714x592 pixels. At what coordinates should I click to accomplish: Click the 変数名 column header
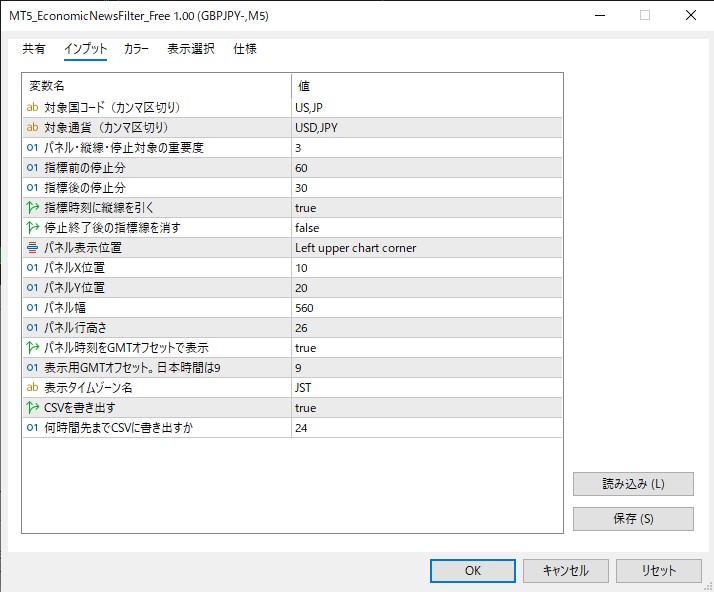[157, 86]
